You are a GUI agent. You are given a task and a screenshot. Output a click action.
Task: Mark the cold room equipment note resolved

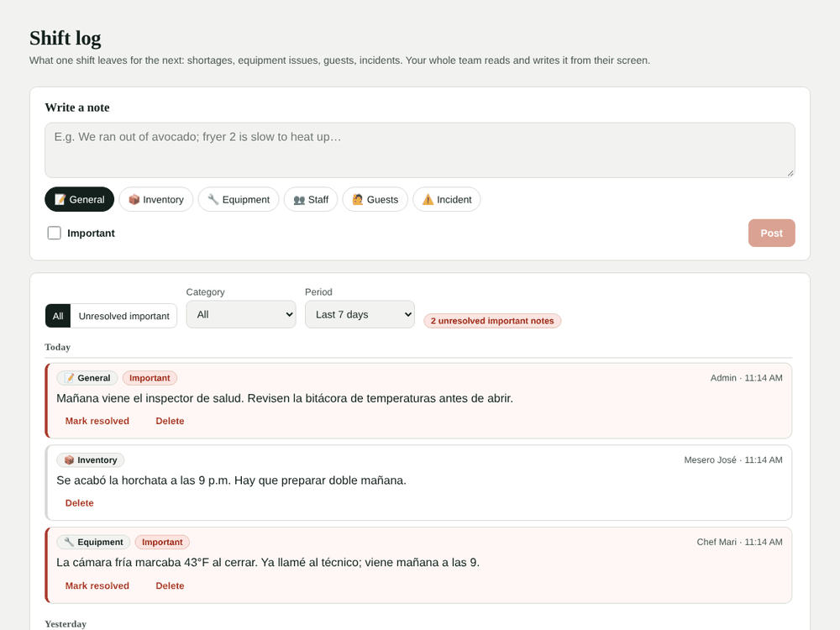click(x=97, y=585)
